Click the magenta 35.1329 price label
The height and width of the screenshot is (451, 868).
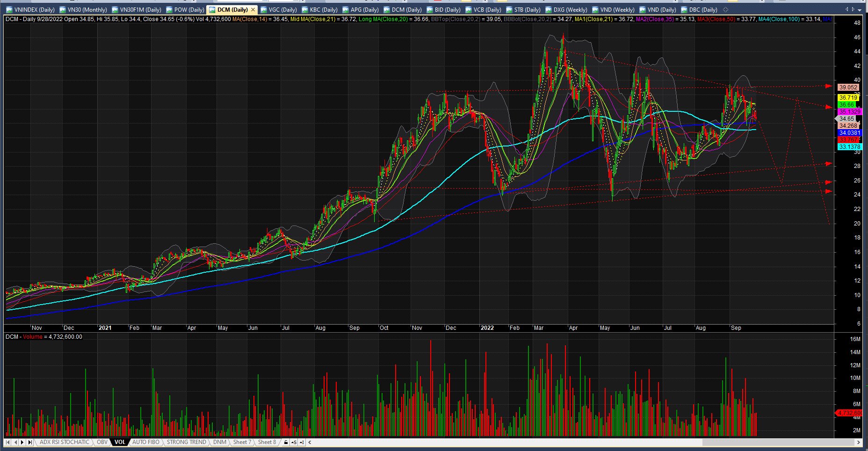pyautogui.click(x=849, y=112)
